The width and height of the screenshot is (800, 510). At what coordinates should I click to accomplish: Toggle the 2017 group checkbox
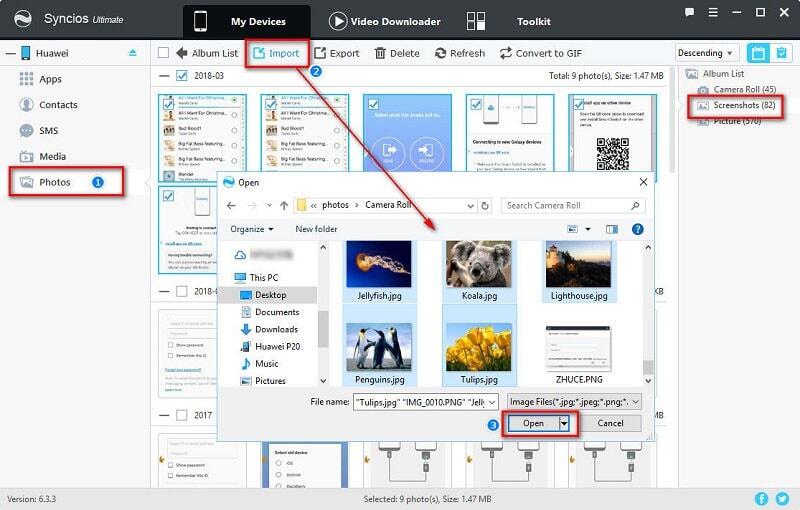pos(181,414)
